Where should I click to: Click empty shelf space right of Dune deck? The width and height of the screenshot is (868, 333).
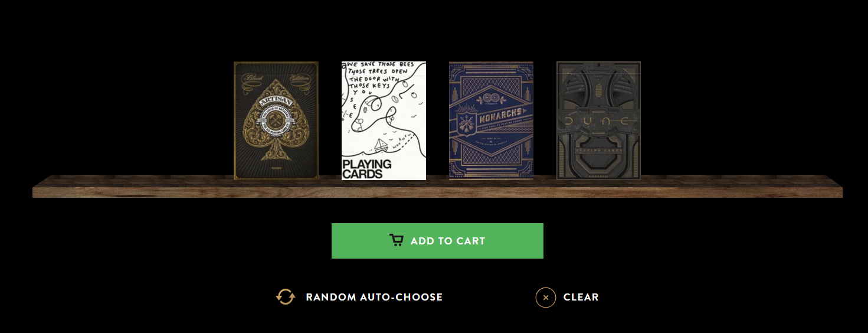[x=742, y=185]
